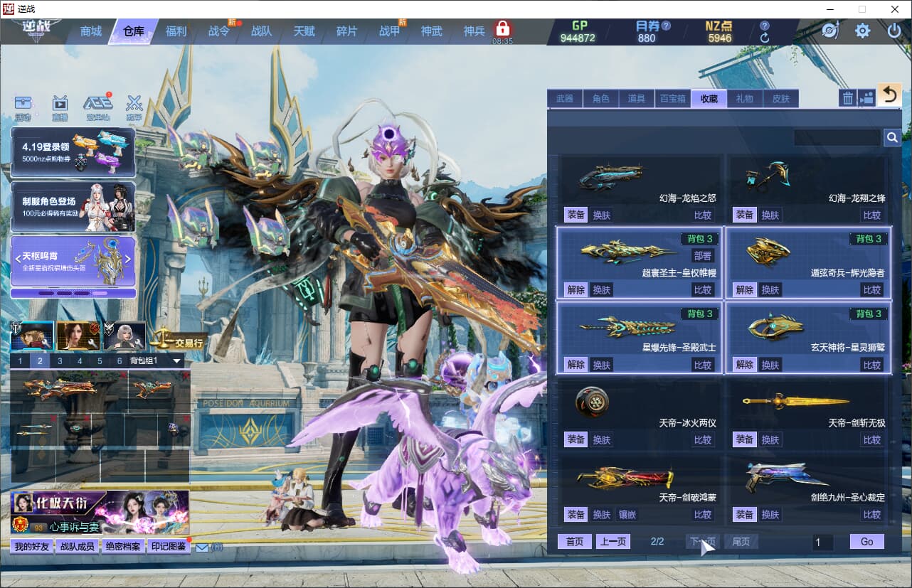Open the mail envelope icon
Screen dimensions: 912x588
pos(202,547)
